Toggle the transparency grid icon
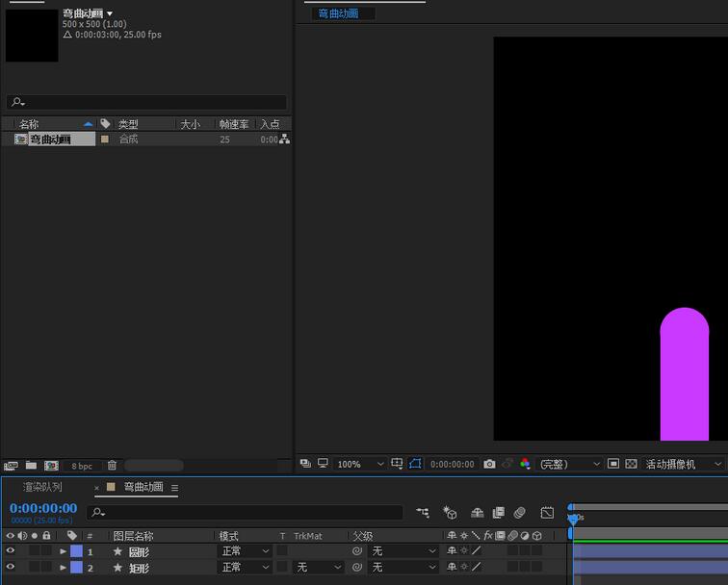728x585 pixels. [x=631, y=464]
